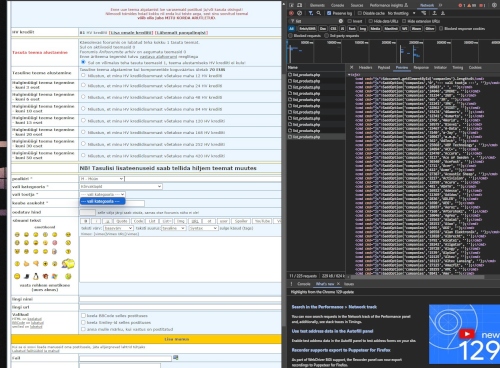Check the 'keela BBCode selles postituses' checkbox
Viewport: 500px width, 368px height.
pos(83,315)
